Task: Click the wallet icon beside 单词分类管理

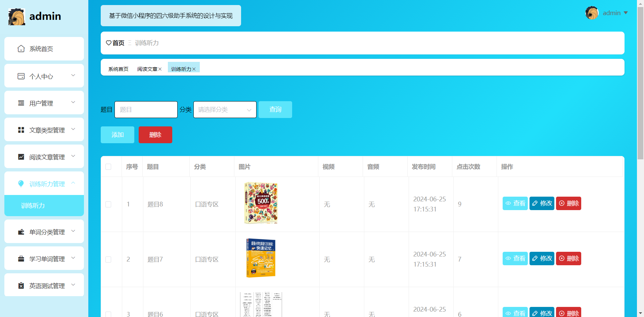Action: tap(21, 232)
